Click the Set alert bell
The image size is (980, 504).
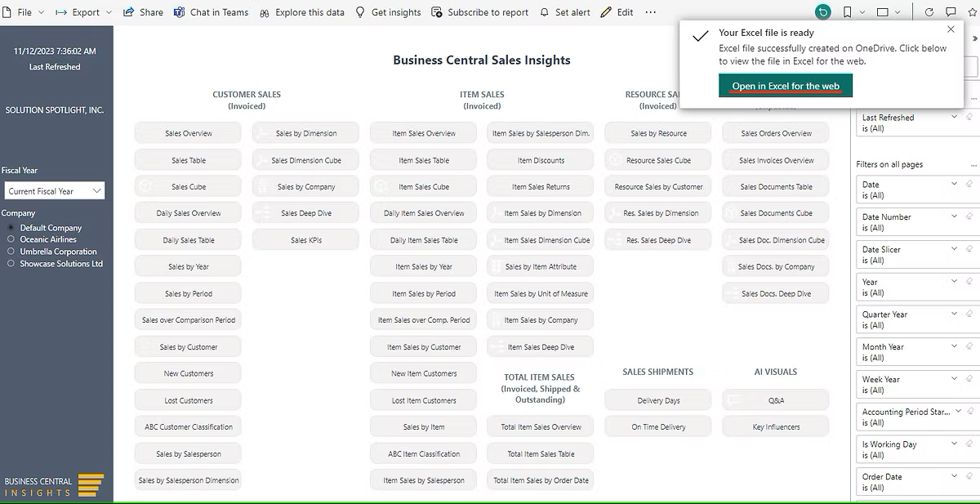[546, 12]
